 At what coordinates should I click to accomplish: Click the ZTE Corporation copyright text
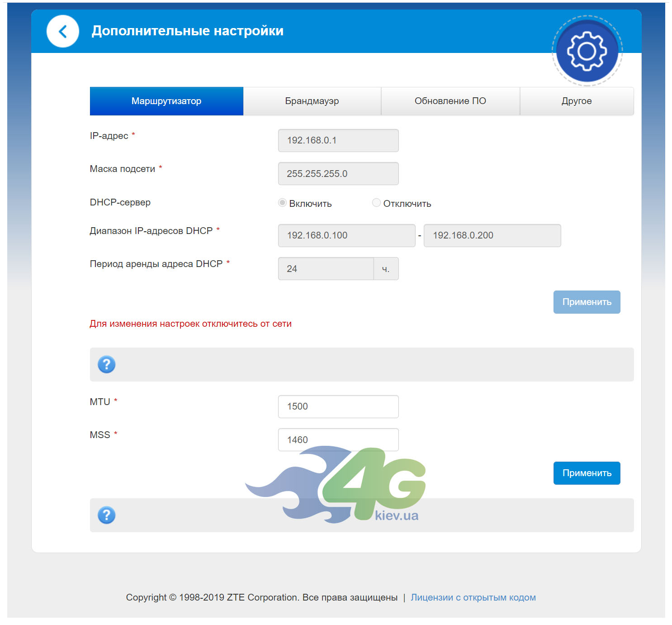262,597
